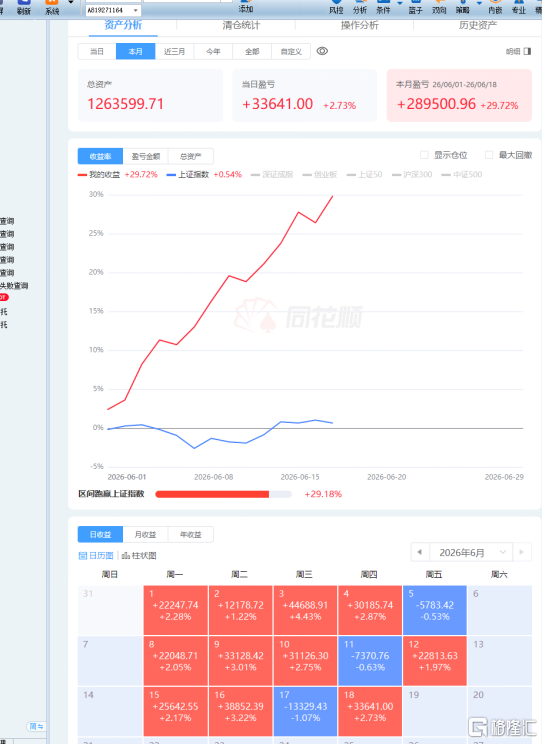Expand the dropdown arrow next to 系统
Screen dimensions: 543x744
click(71, 2)
